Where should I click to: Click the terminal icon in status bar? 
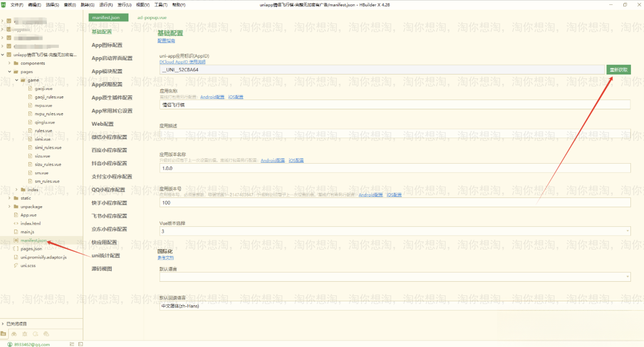pyautogui.click(x=82, y=344)
